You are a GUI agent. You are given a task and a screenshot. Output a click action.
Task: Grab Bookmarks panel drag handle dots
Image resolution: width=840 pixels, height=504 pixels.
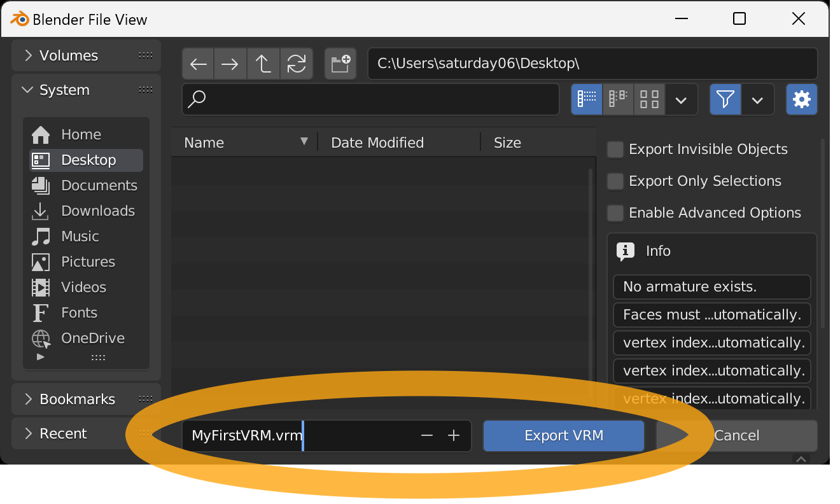click(x=146, y=399)
